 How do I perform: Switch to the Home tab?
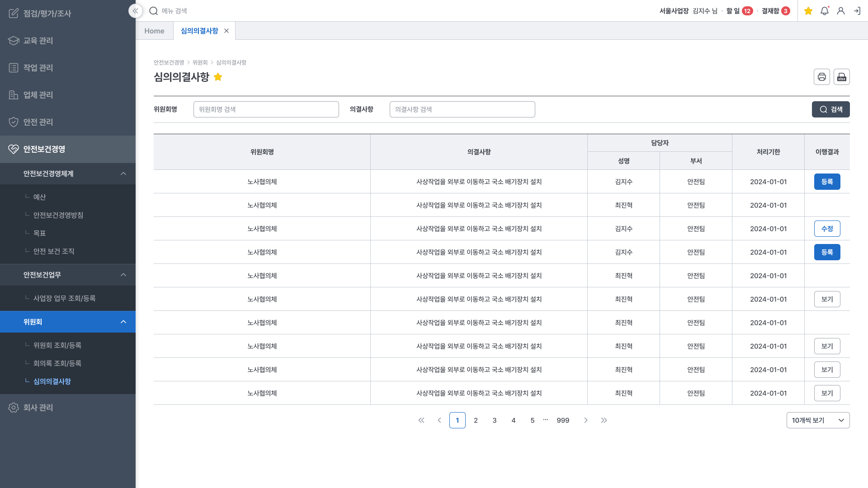point(154,31)
